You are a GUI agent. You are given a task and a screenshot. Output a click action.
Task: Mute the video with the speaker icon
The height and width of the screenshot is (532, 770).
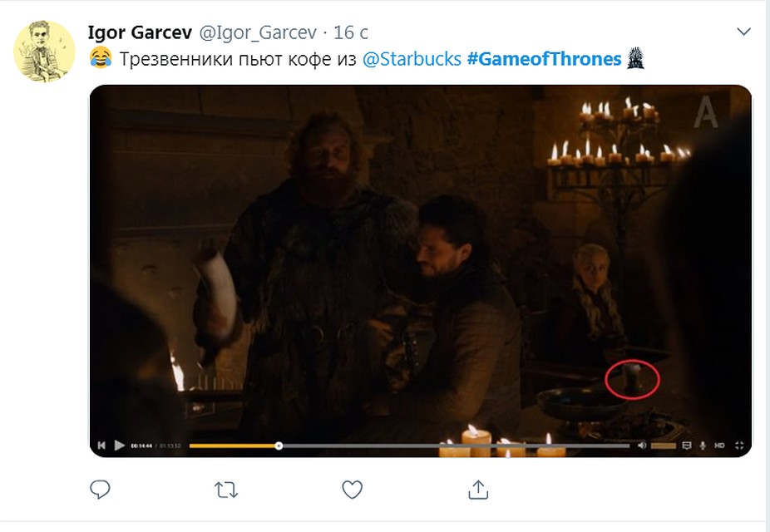tap(642, 445)
